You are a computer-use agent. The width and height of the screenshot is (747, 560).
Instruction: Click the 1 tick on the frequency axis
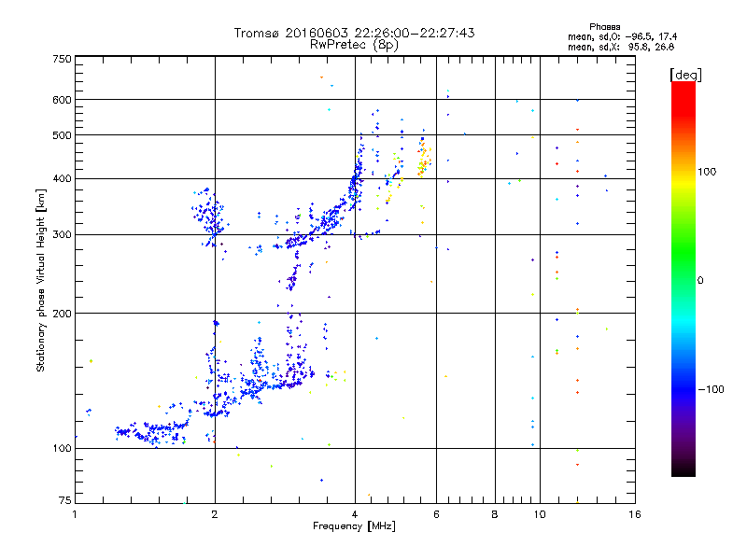[x=75, y=515]
